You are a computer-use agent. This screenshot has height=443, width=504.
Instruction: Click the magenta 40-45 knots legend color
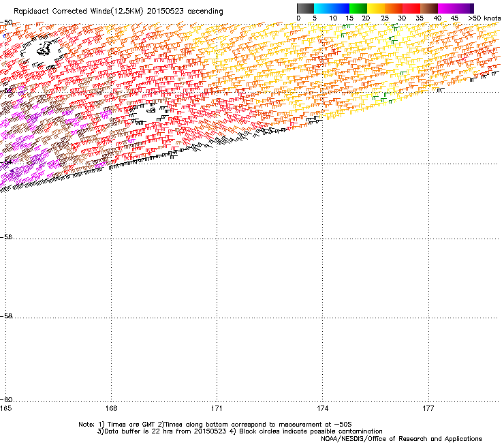pos(447,8)
